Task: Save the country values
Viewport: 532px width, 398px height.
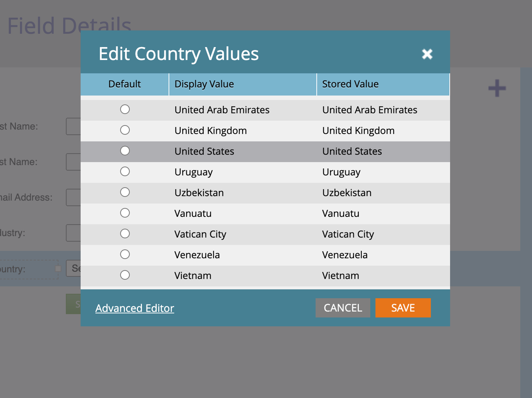Action: tap(403, 308)
